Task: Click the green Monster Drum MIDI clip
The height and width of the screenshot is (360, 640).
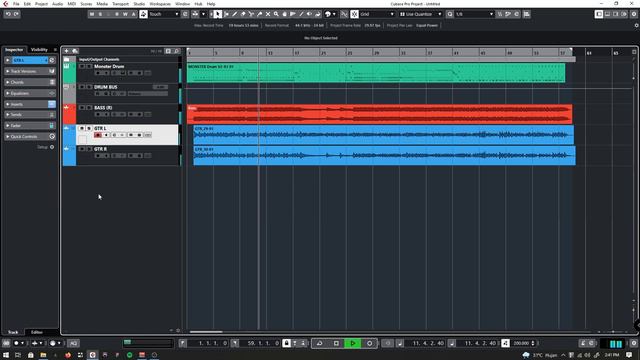Action: [376, 73]
